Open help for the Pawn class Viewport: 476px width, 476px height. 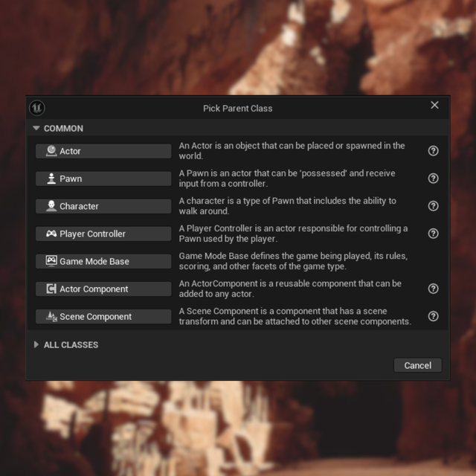[x=433, y=178]
